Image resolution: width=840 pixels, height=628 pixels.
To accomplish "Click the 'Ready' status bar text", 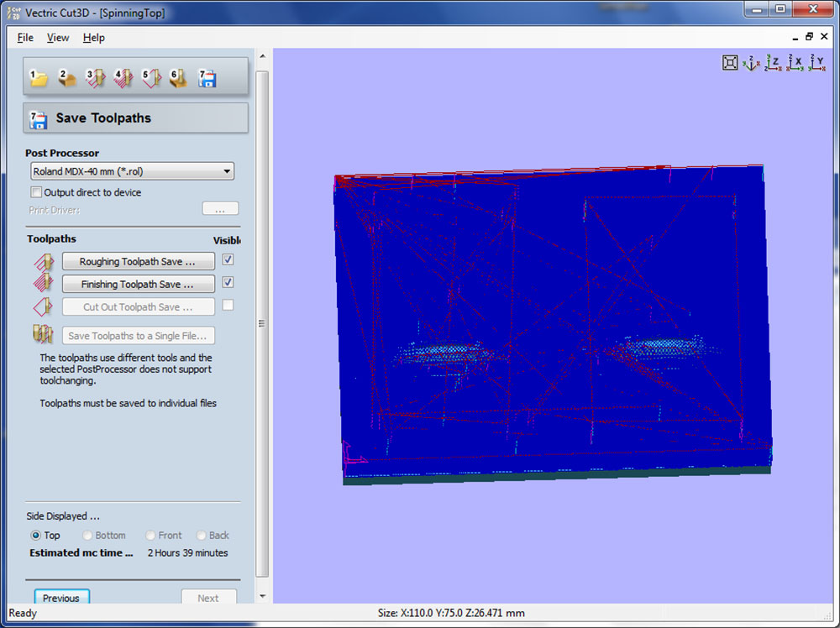I will (23, 613).
